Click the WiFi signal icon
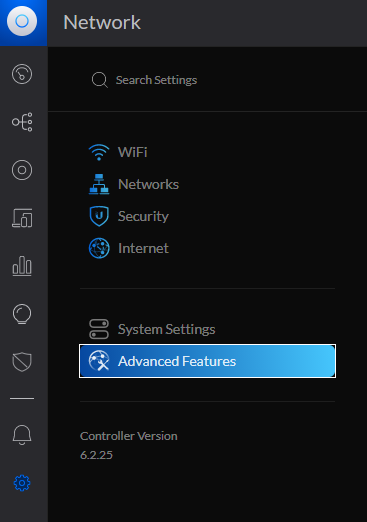Image resolution: width=367 pixels, height=522 pixels. point(99,152)
